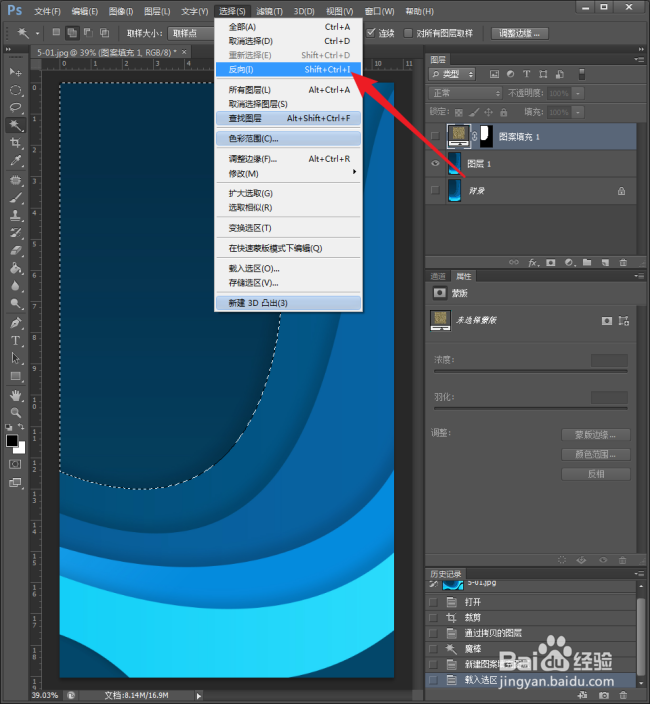This screenshot has width=650, height=704.
Task: Click Intersect with Selection icon in options bar
Action: pos(104,33)
